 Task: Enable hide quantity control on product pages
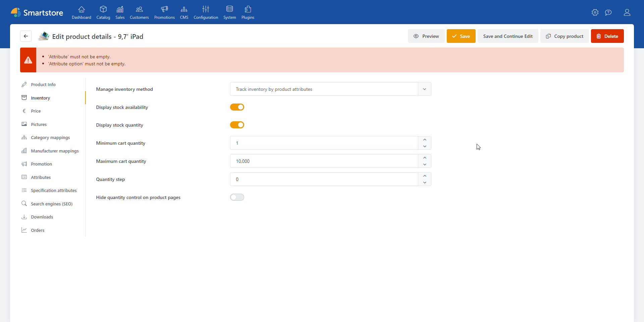[237, 197]
